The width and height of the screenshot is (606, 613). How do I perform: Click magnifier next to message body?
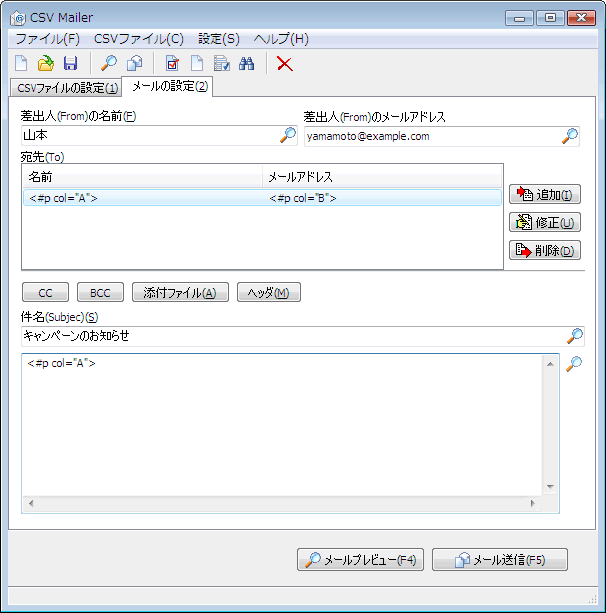(x=574, y=365)
